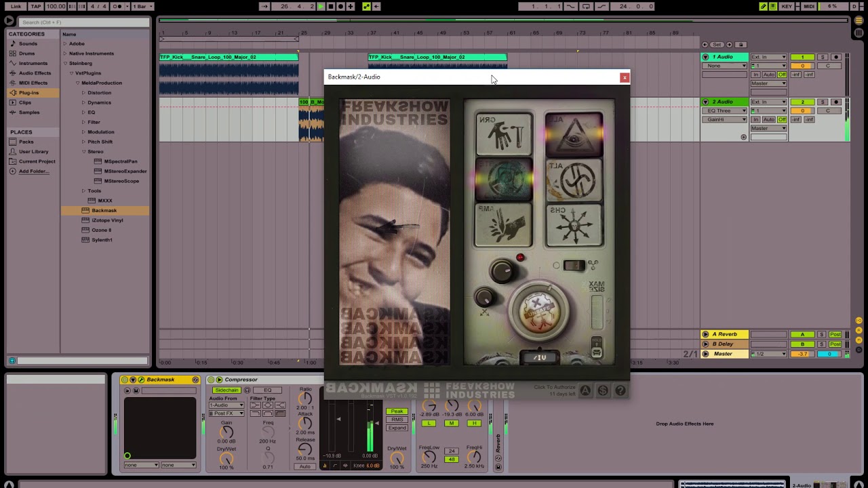The width and height of the screenshot is (868, 488).
Task: Select the ALL eye-pyramid pad in Backmask
Action: pyautogui.click(x=574, y=134)
